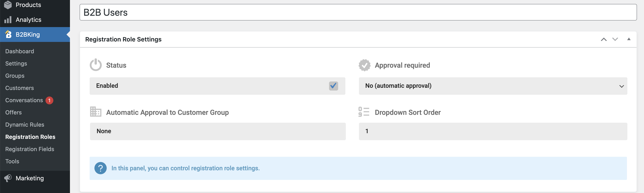Open B2BKing Tools page
Image resolution: width=644 pixels, height=193 pixels.
coord(12,161)
